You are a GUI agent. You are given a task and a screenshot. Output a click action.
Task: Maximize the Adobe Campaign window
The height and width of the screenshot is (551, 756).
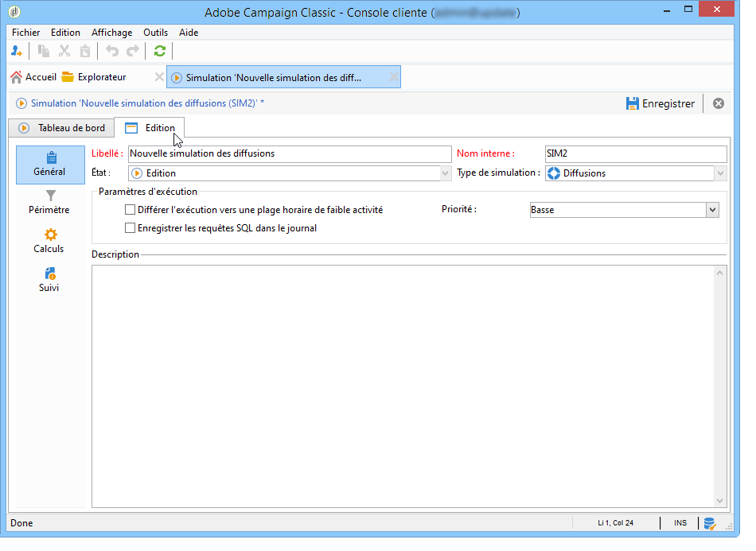coord(688,10)
